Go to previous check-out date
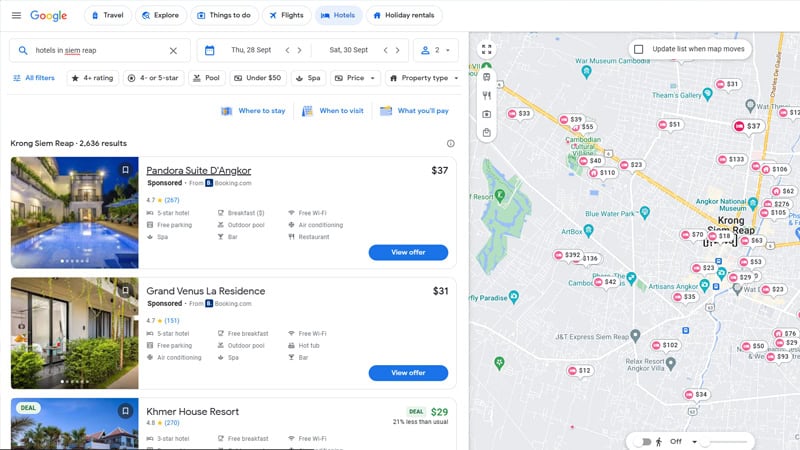 click(385, 50)
